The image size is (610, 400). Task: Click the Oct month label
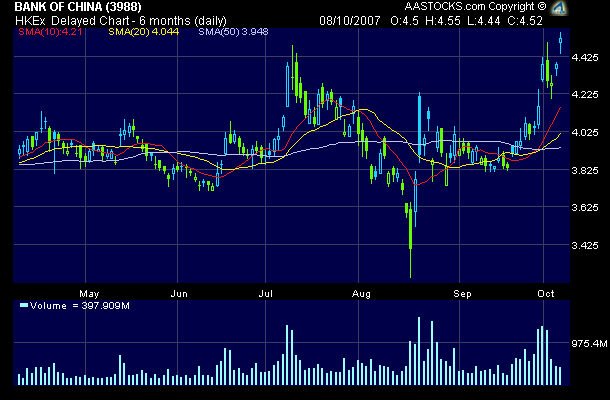click(545, 294)
